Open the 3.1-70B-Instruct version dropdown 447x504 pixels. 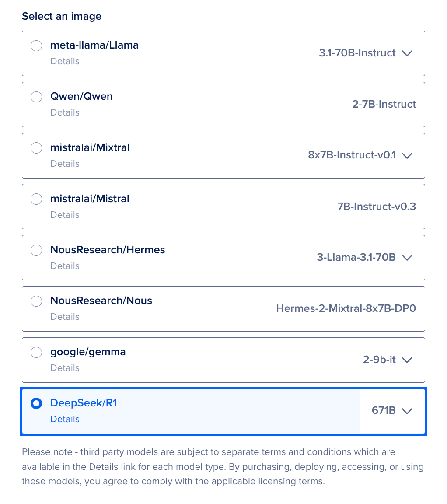[366, 53]
